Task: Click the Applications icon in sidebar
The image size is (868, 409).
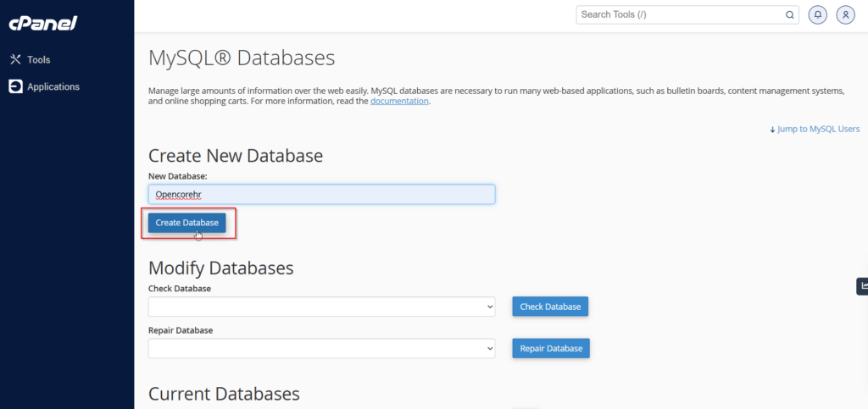Action: tap(15, 86)
